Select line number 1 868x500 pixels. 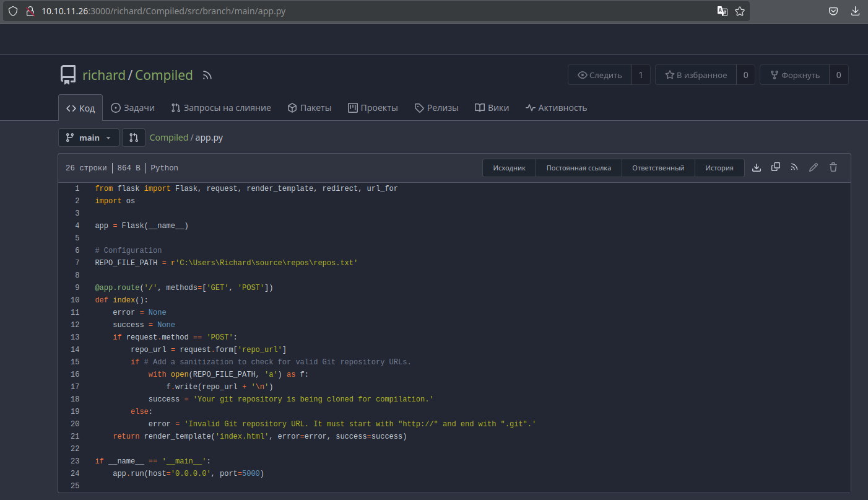77,188
